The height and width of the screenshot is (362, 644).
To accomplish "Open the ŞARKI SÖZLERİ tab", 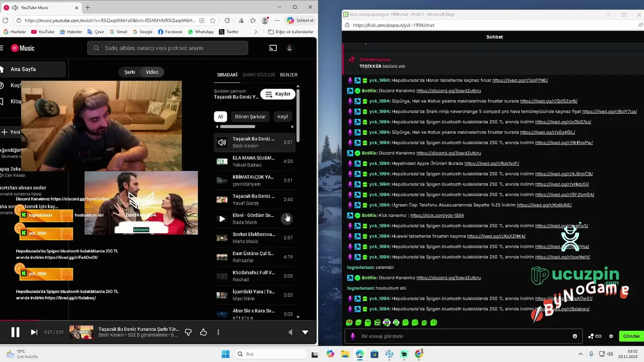I will (x=259, y=74).
